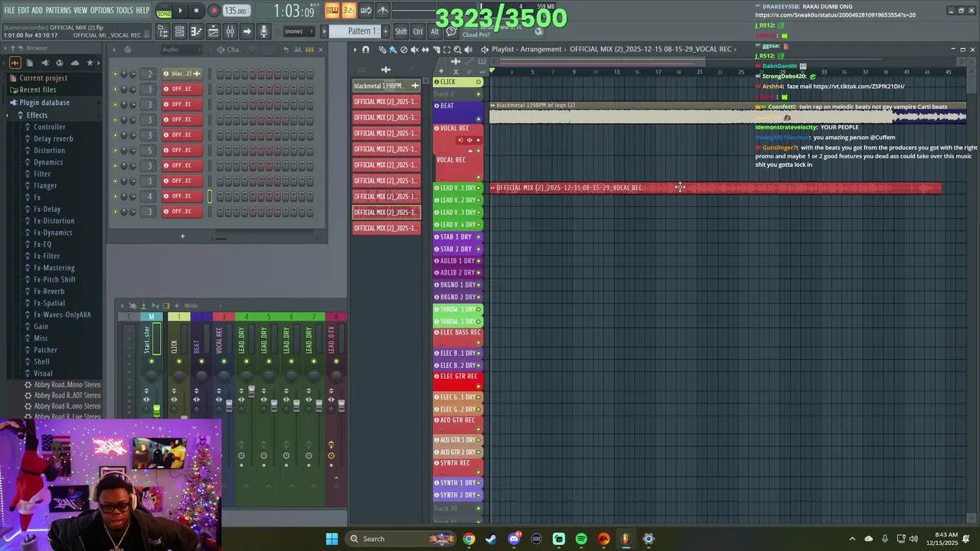980x551 pixels.
Task: Click the star favorites icon in Browser
Action: (90, 63)
